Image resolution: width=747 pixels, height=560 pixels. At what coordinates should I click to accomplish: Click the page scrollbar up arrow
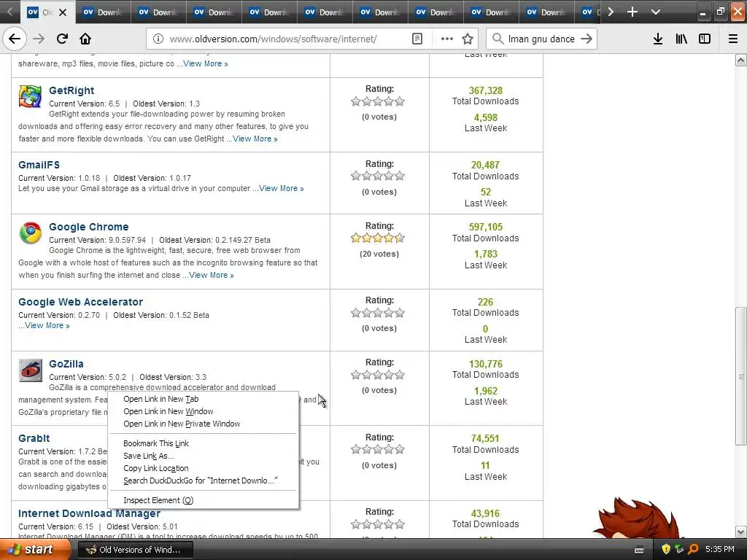tap(740, 60)
